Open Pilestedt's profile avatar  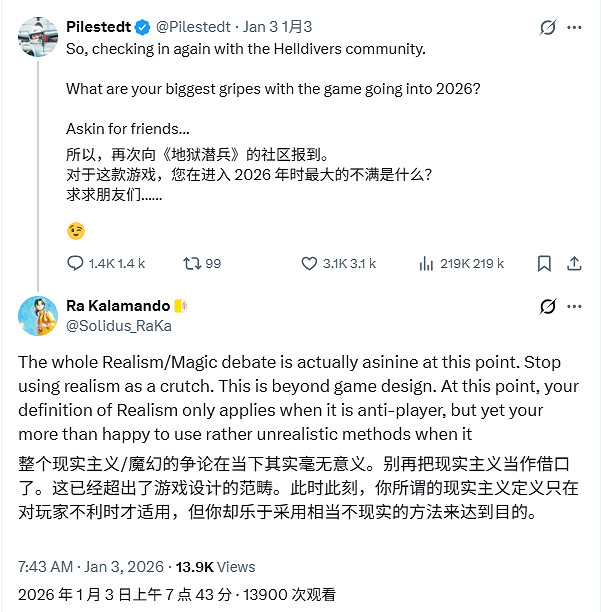(38, 36)
